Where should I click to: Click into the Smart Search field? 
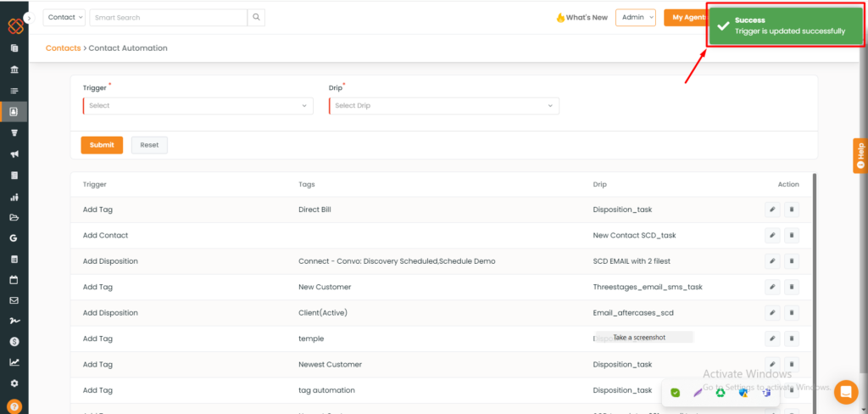click(169, 17)
